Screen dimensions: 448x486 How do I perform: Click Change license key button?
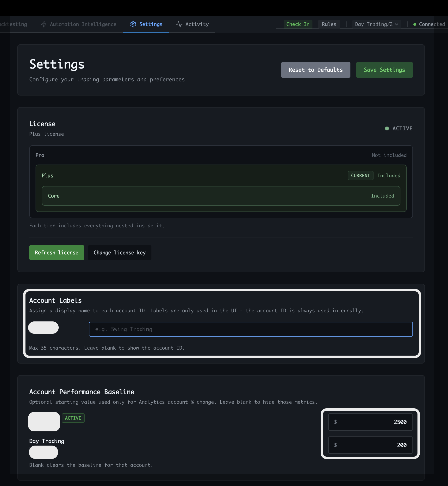click(x=119, y=253)
